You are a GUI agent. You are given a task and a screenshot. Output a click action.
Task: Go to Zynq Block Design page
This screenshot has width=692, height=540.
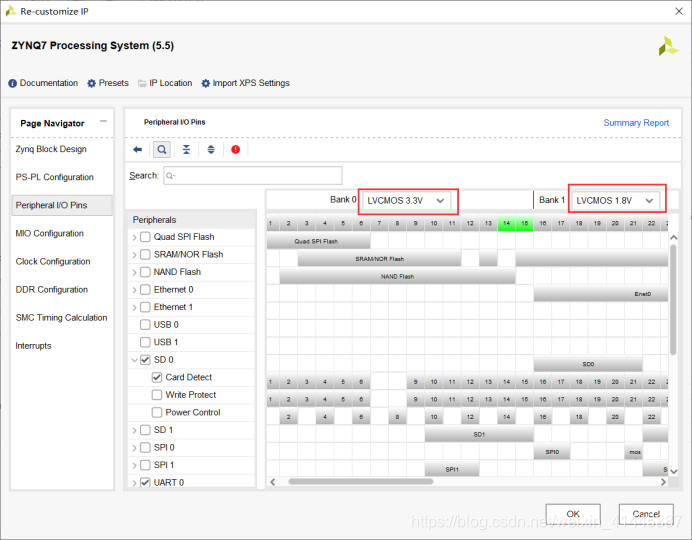51,149
